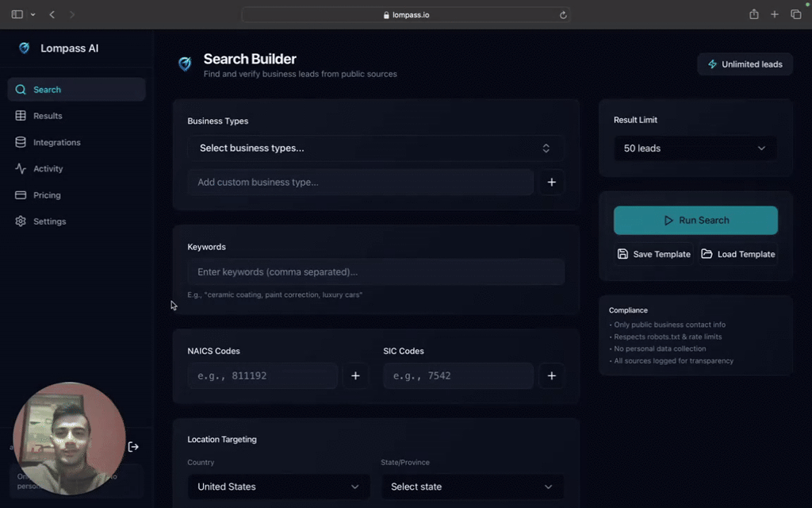Open the Safari tab group chevron
812x508 pixels.
point(33,14)
